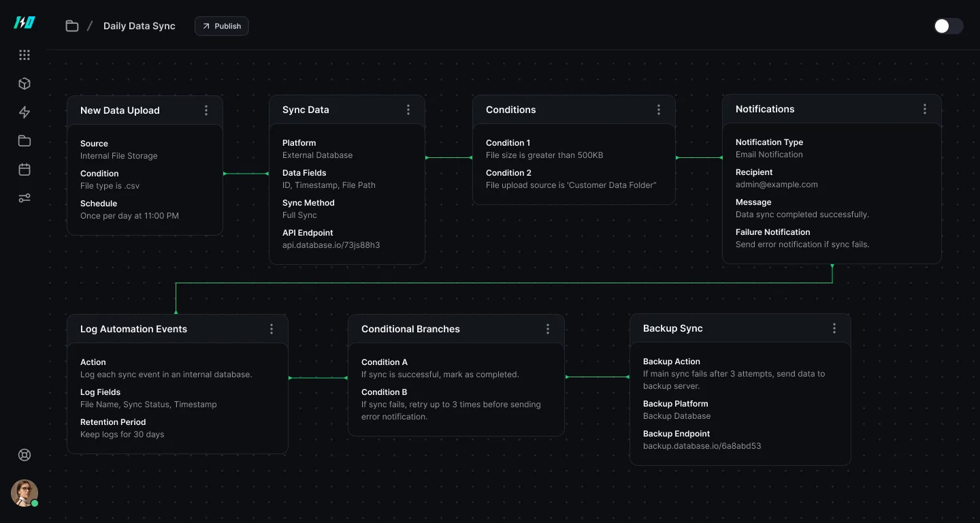Click the Daily Data Sync title
The image size is (980, 523).
tap(140, 26)
